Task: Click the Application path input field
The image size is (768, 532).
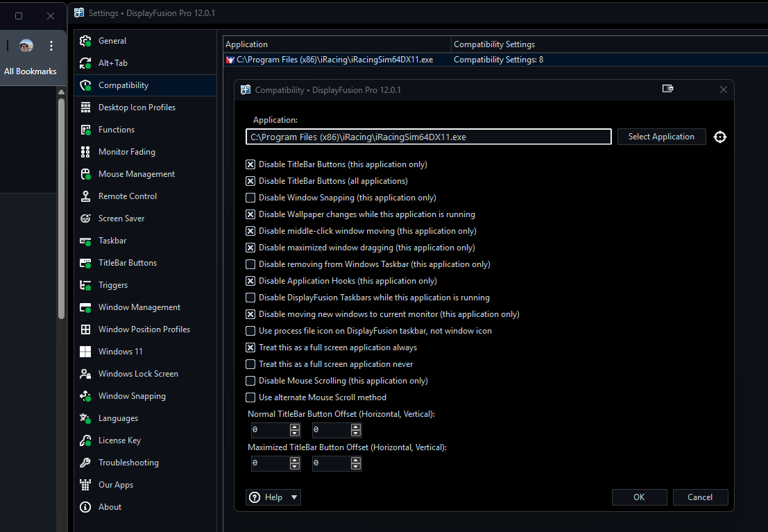Action: click(428, 137)
